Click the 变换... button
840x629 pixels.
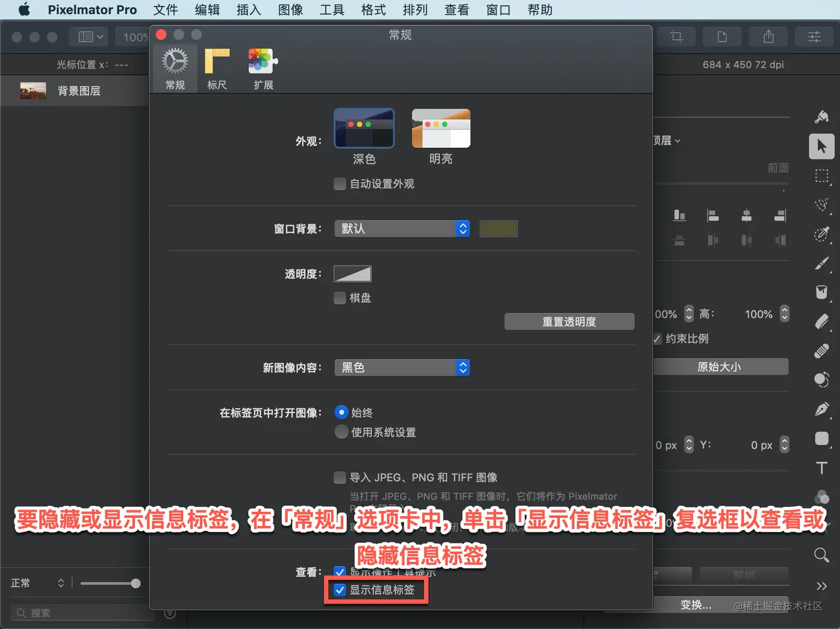pos(696,605)
